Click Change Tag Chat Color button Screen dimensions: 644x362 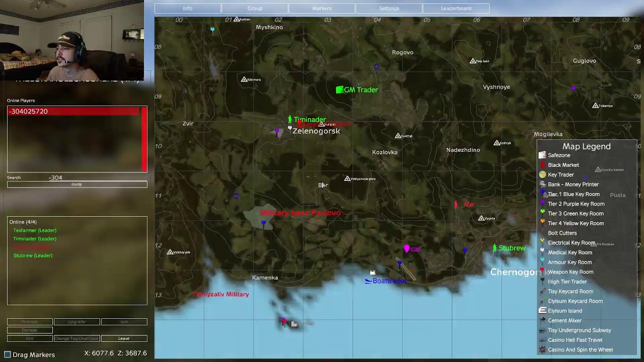(x=76, y=338)
